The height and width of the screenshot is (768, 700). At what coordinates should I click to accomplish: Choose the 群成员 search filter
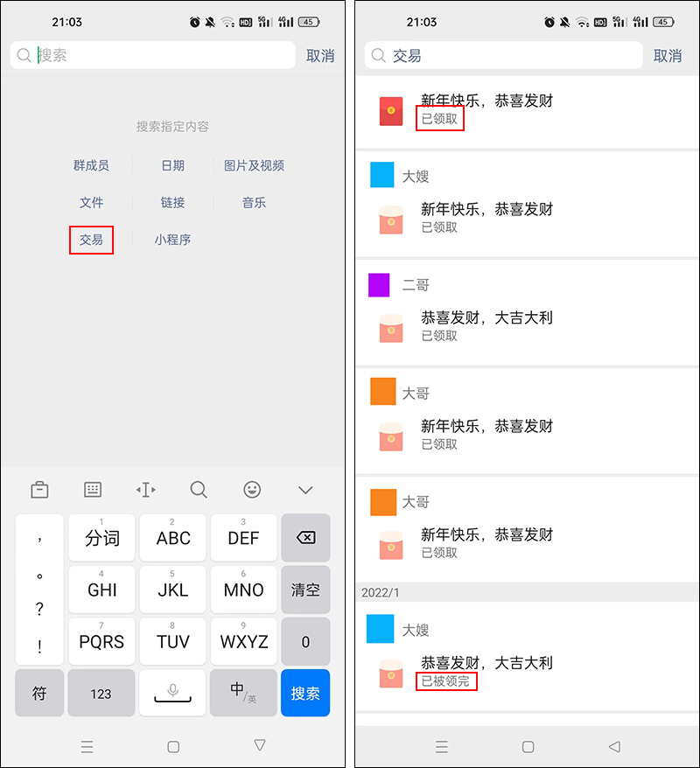pos(91,165)
